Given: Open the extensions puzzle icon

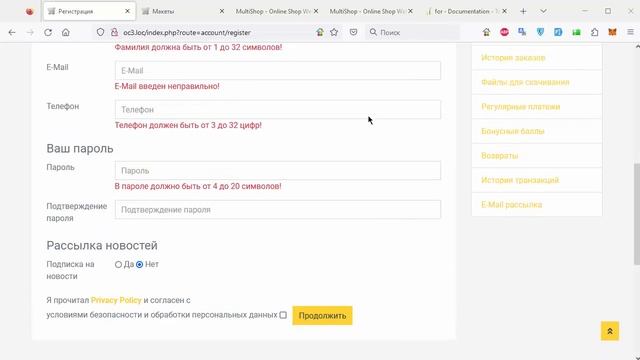Looking at the screenshot, I should click(x=594, y=32).
